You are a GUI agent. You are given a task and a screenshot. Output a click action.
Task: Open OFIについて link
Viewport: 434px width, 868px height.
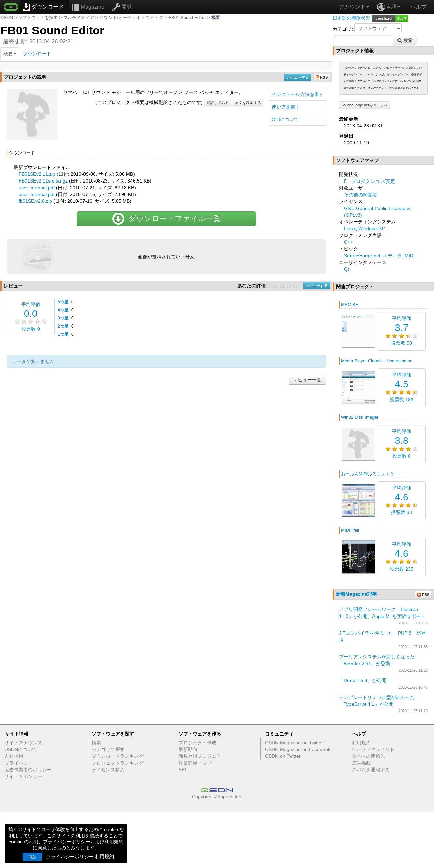(x=285, y=119)
